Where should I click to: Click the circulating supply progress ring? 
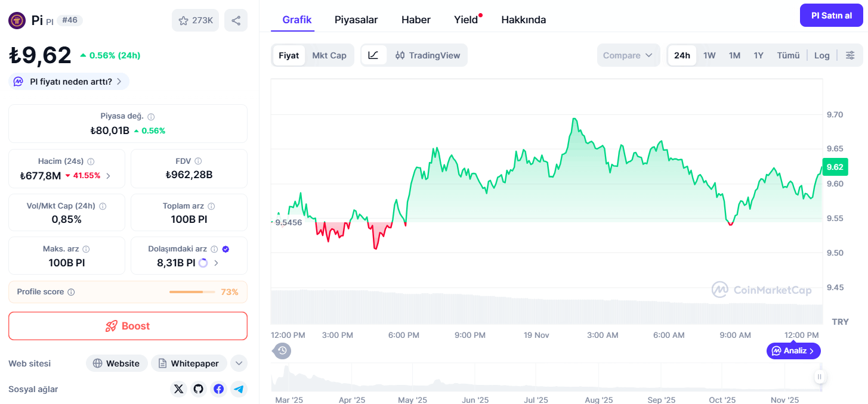(203, 263)
